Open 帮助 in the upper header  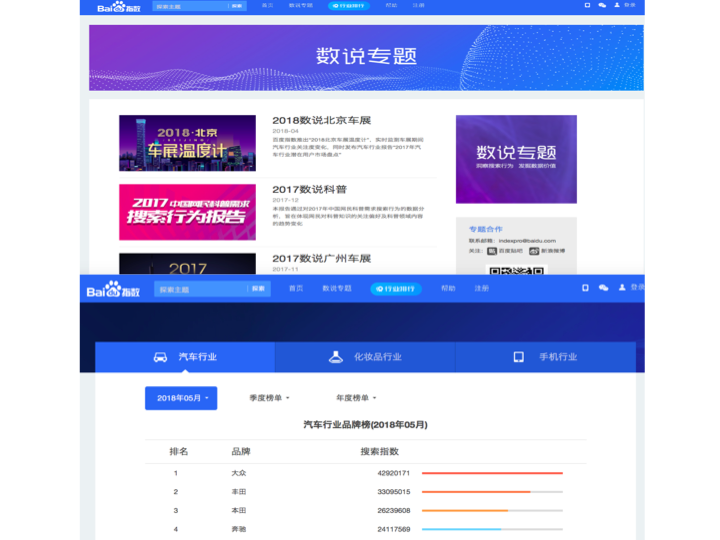tap(391, 6)
